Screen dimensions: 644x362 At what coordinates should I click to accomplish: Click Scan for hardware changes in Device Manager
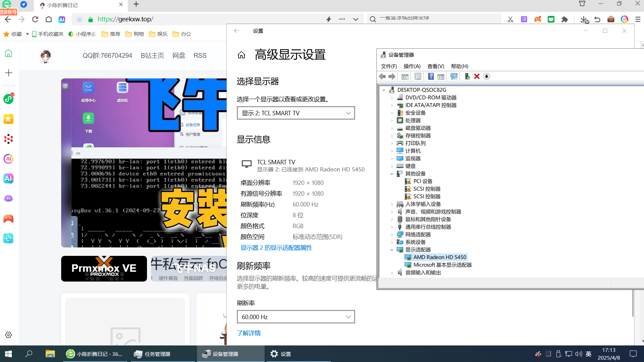click(x=454, y=76)
